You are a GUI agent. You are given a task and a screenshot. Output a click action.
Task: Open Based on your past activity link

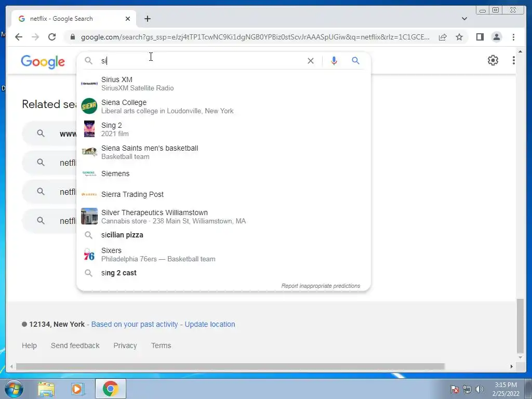click(135, 324)
